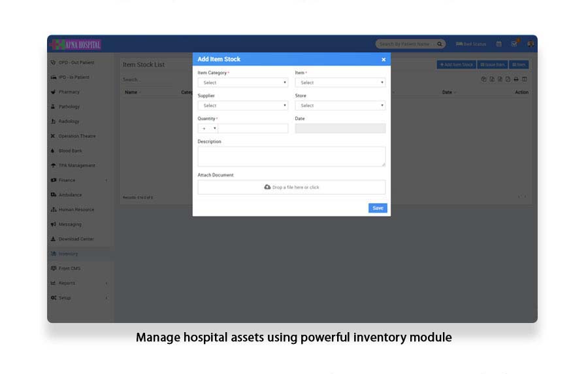The image size is (588, 374).
Task: Click the Search By Patient Name field
Action: 406,44
